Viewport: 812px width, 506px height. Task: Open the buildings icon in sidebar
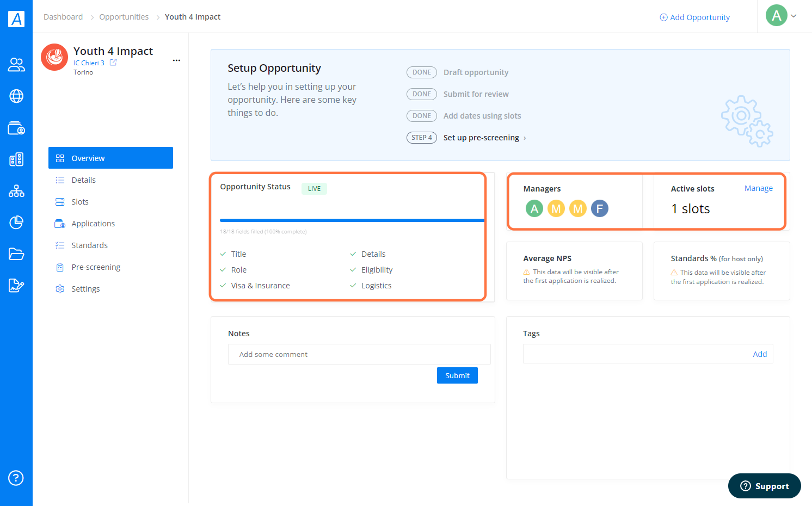[x=16, y=159]
